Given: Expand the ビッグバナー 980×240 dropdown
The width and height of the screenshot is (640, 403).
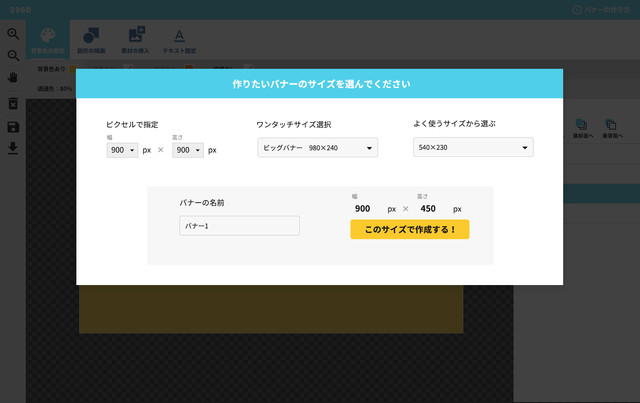Looking at the screenshot, I should 318,147.
